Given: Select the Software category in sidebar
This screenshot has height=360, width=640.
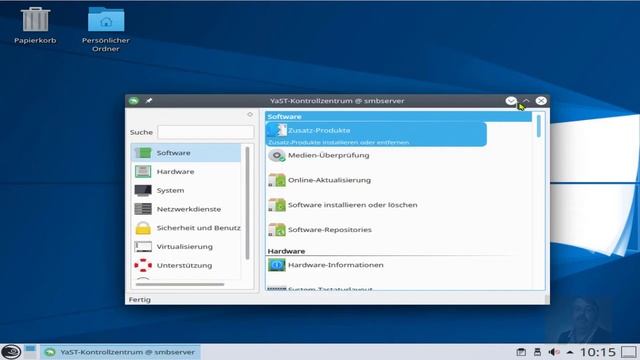Looking at the screenshot, I should click(x=186, y=153).
